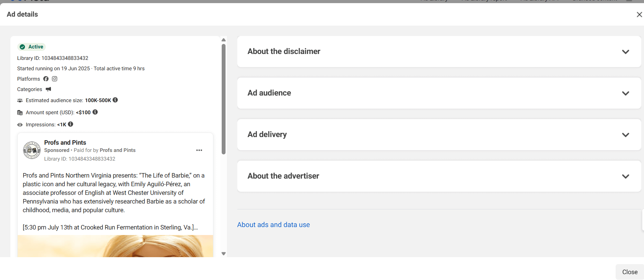Open info tooltip for Impressions
Viewport: 644px width, 280px height.
[x=71, y=124]
